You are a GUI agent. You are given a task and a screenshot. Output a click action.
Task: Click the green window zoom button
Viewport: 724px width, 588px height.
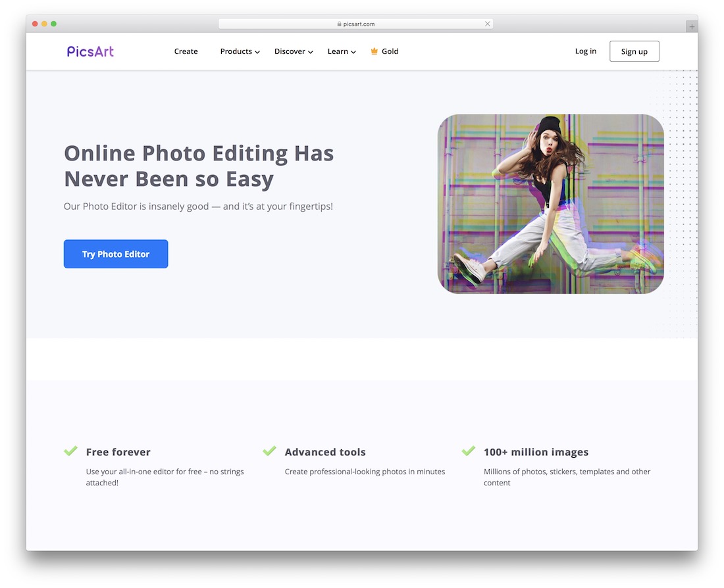point(53,24)
